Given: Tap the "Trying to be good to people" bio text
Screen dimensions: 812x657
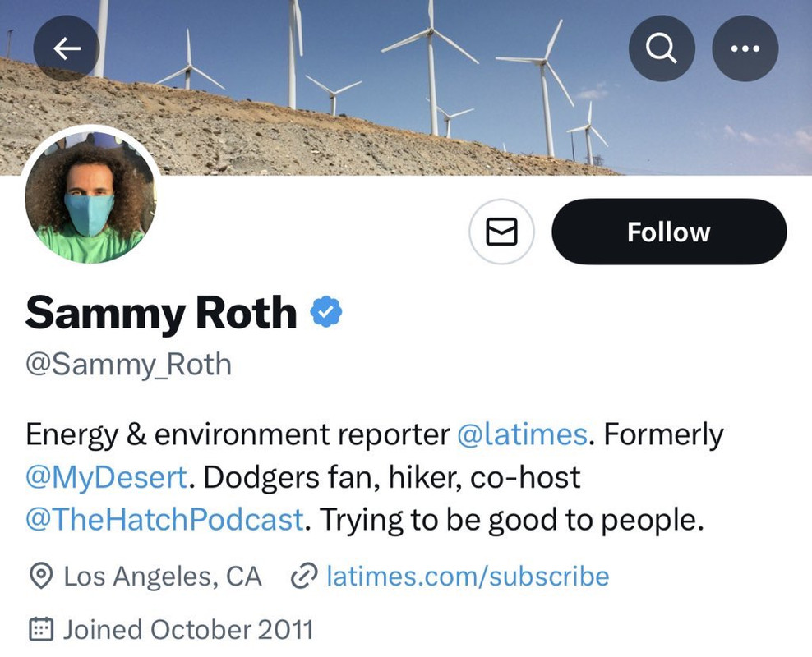Looking at the screenshot, I should [511, 520].
